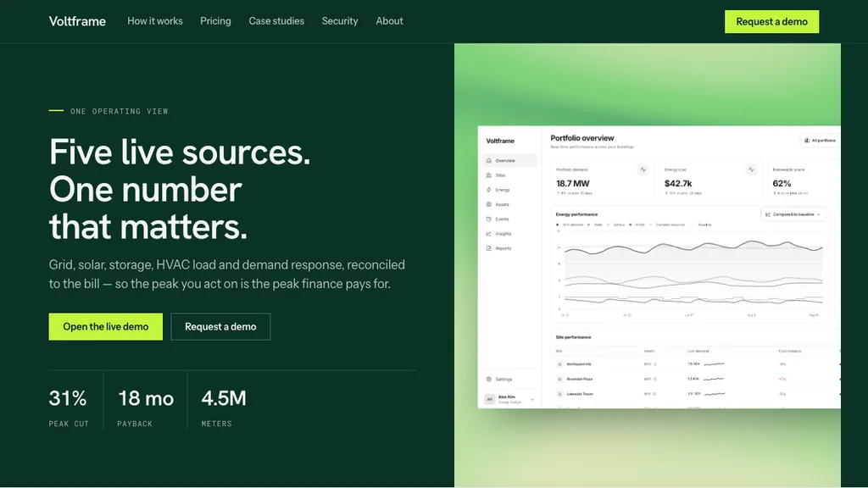
Task: Go to the Pricing page
Action: [x=215, y=21]
